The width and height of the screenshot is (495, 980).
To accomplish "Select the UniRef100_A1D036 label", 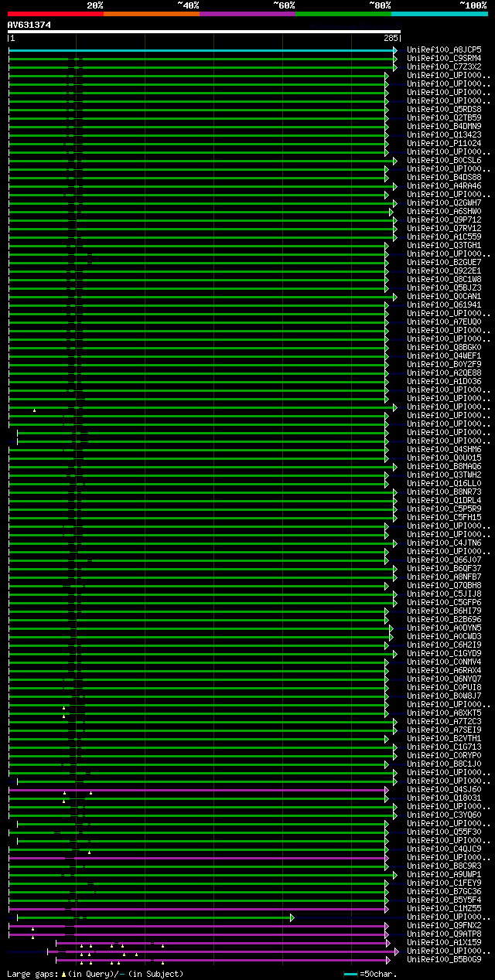I will coord(444,381).
